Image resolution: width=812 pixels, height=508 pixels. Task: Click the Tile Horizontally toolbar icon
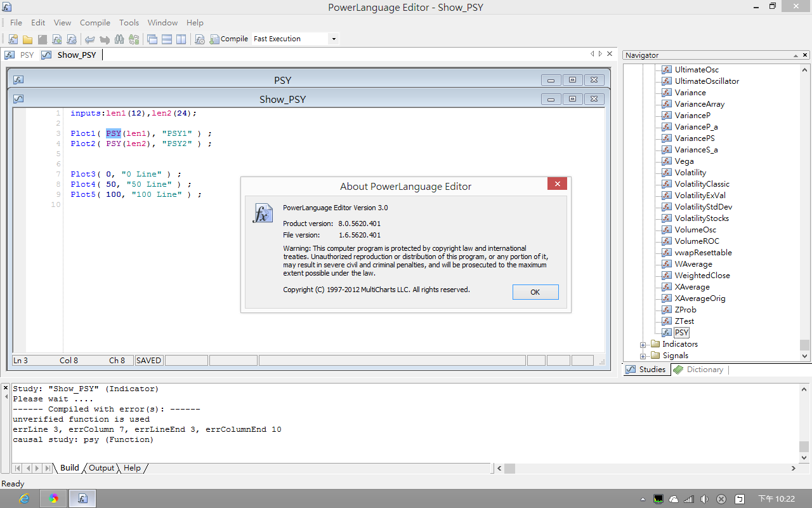coord(167,39)
